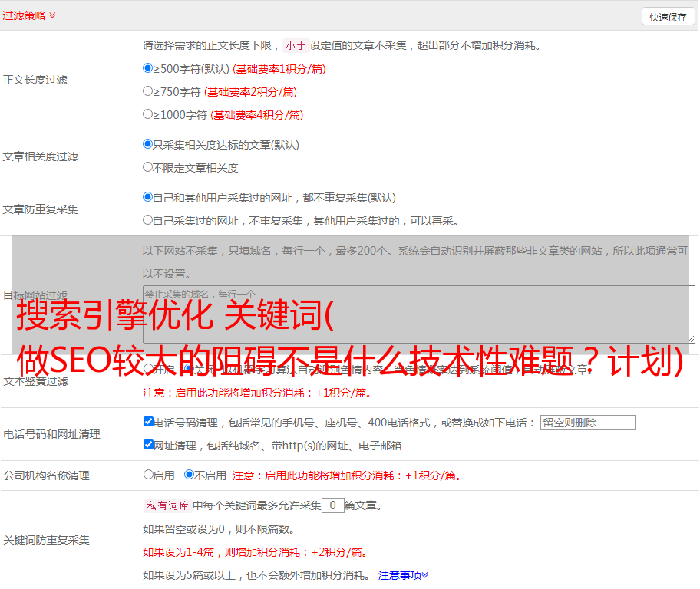Click the 快速保存 button
This screenshot has height=589, width=700.
[x=668, y=17]
